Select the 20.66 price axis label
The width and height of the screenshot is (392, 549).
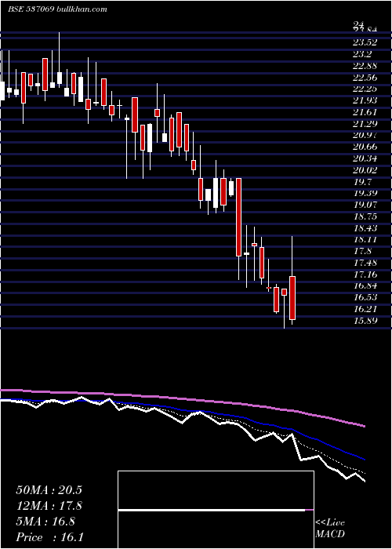[x=365, y=147]
